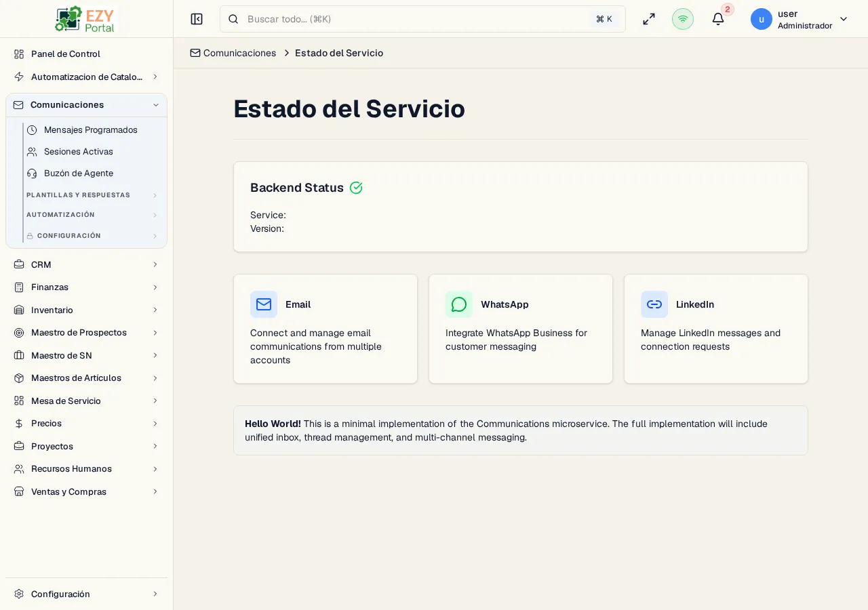868x610 pixels.
Task: Click the Hello World info banner
Action: point(521,430)
